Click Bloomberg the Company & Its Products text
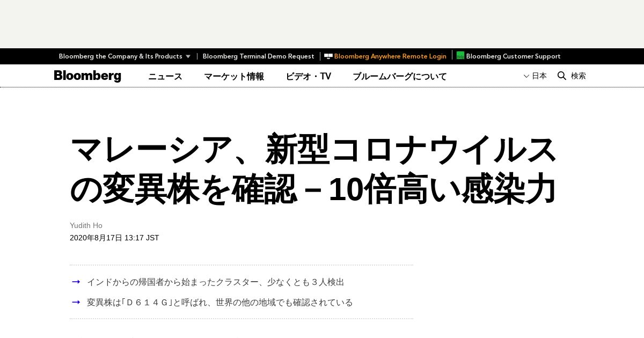Screen dimensions: 644x338 (x=121, y=56)
